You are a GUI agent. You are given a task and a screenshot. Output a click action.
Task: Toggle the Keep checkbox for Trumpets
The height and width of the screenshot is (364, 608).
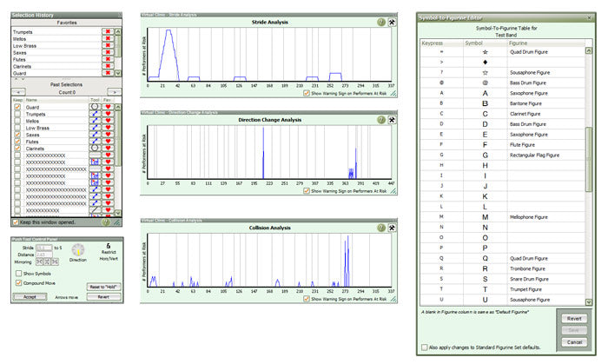coord(18,114)
